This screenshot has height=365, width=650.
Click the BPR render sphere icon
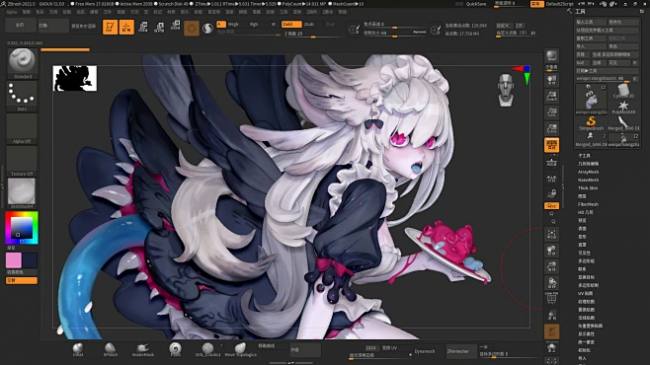[551, 57]
